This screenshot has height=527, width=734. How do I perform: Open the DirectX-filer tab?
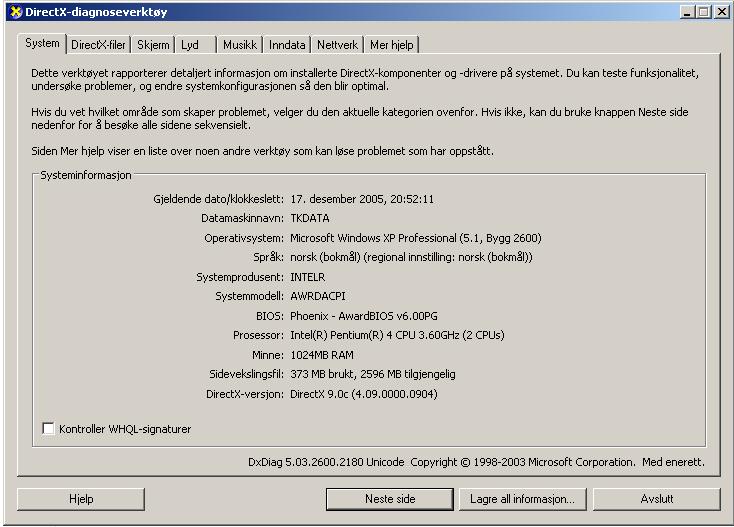(x=98, y=45)
